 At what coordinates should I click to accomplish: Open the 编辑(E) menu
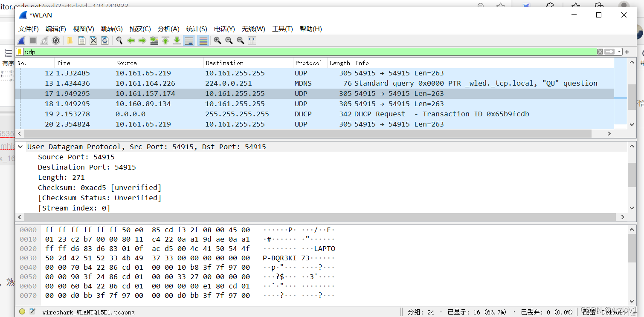pos(56,29)
